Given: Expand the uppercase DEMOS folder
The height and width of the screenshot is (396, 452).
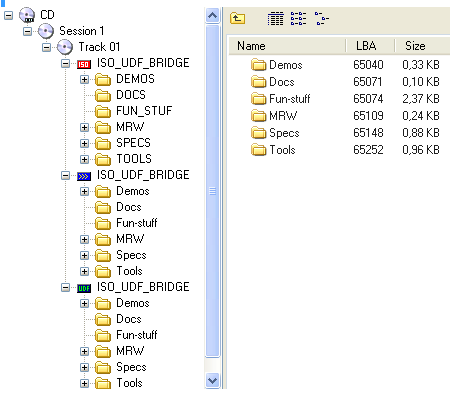Looking at the screenshot, I should (x=84, y=79).
